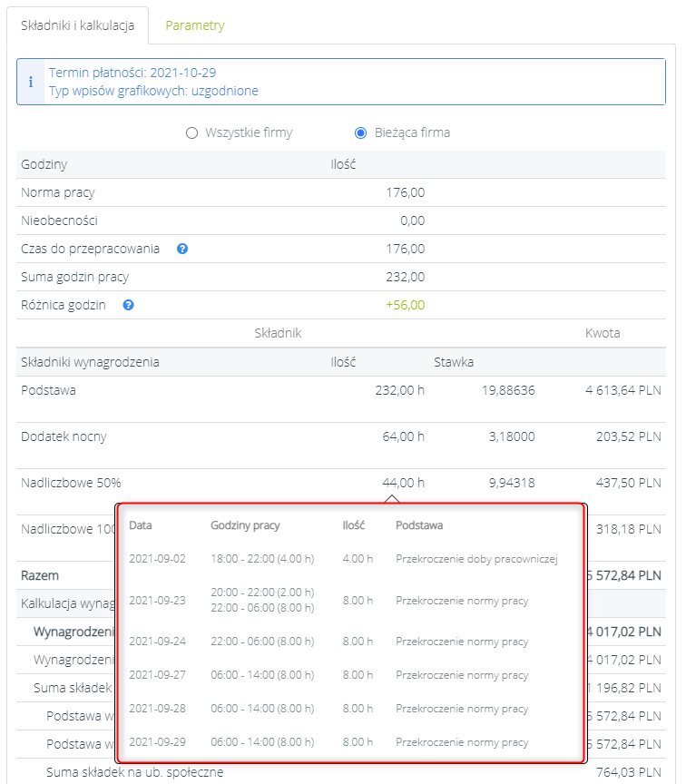Click the 44,00 h overtime 50% quantity

pyautogui.click(x=403, y=483)
